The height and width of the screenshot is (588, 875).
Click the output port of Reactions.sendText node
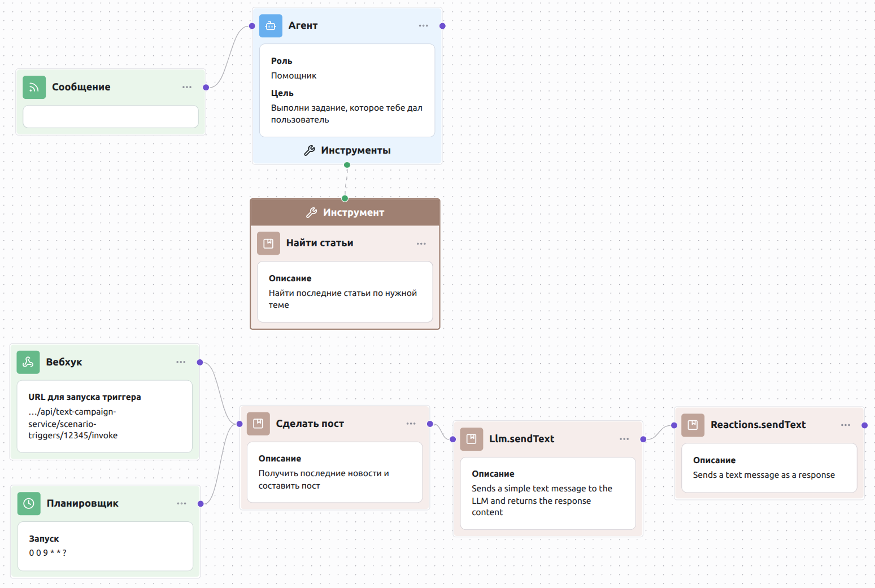[864, 425]
